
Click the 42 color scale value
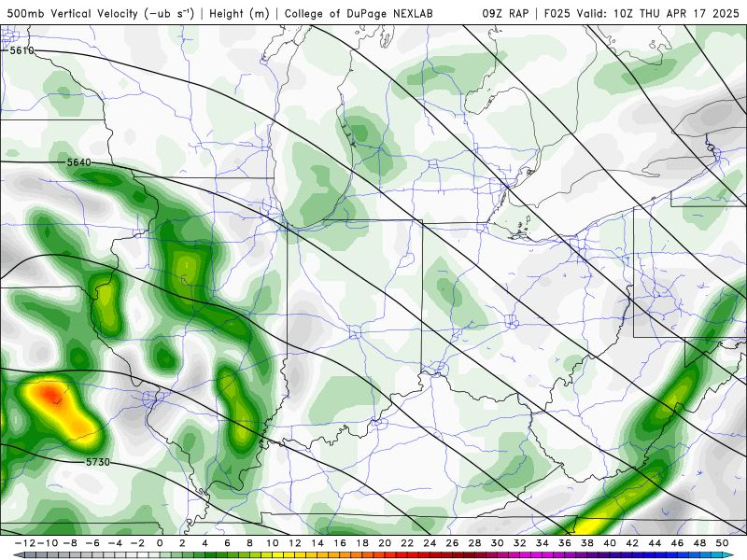pos(632,543)
